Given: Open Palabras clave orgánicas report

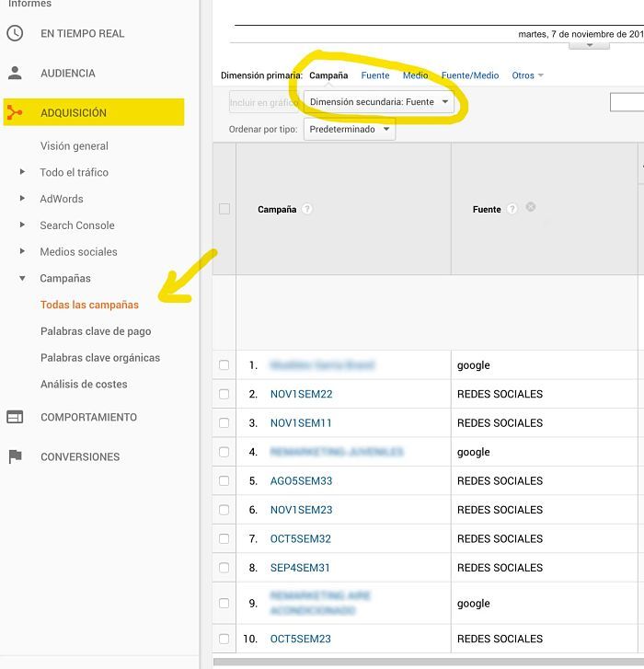Looking at the screenshot, I should [x=100, y=358].
